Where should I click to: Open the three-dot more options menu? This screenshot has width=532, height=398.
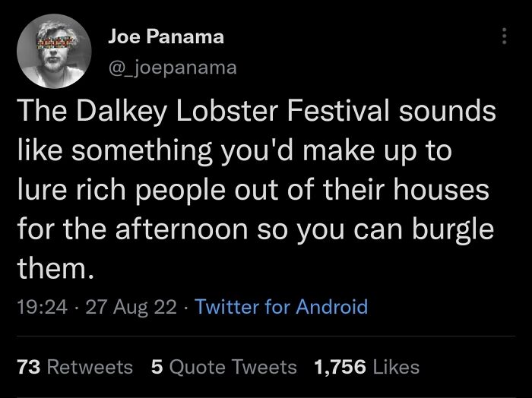point(502,37)
